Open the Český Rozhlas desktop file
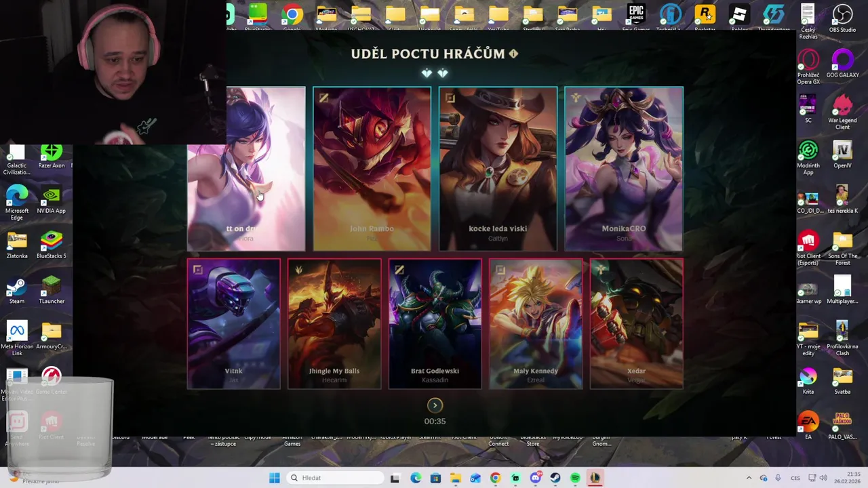 [x=808, y=22]
